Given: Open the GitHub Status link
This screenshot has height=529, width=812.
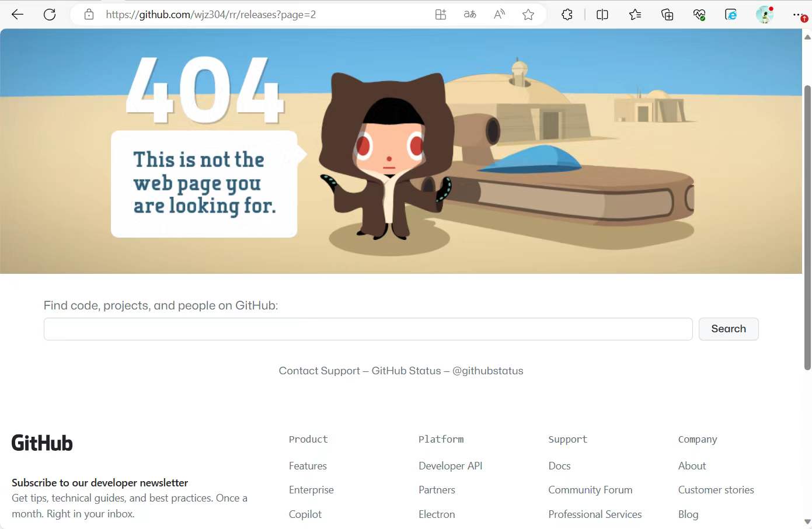Looking at the screenshot, I should point(406,371).
